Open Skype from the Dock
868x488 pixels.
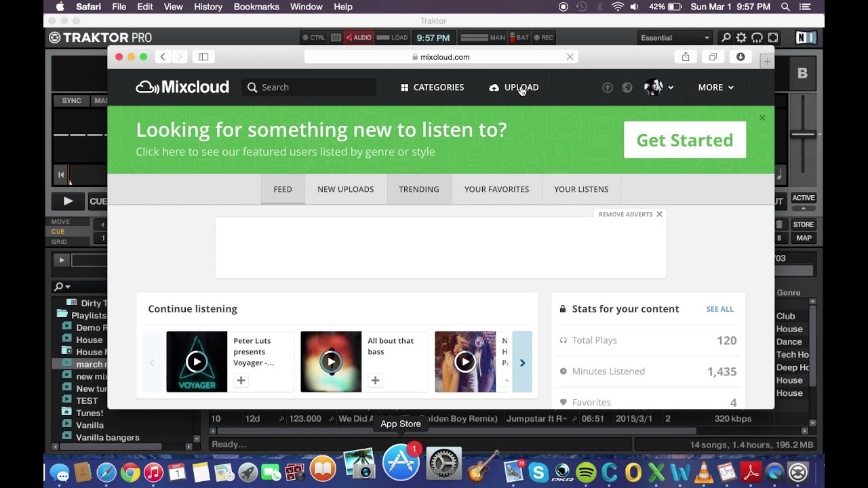tap(538, 472)
